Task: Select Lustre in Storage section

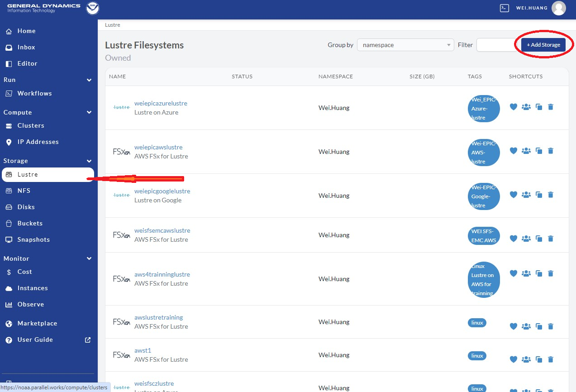Action: 48,175
